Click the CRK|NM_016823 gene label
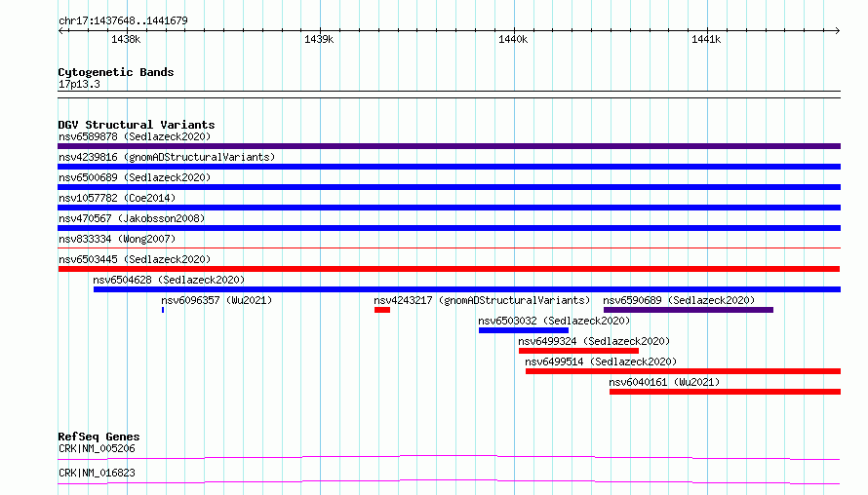 click(97, 473)
